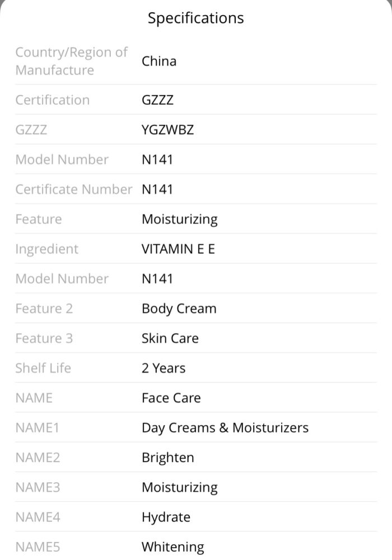
Task: Select the NAME3 label
Action: pos(38,487)
